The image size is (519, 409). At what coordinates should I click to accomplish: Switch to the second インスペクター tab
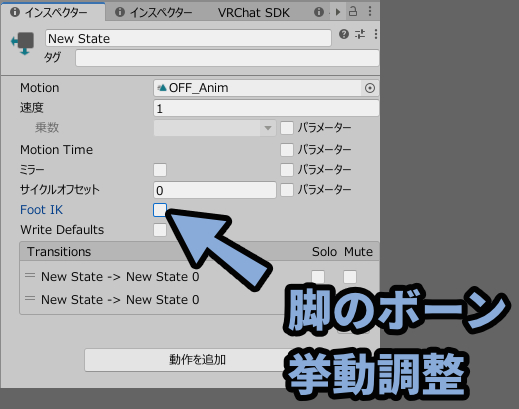154,12
